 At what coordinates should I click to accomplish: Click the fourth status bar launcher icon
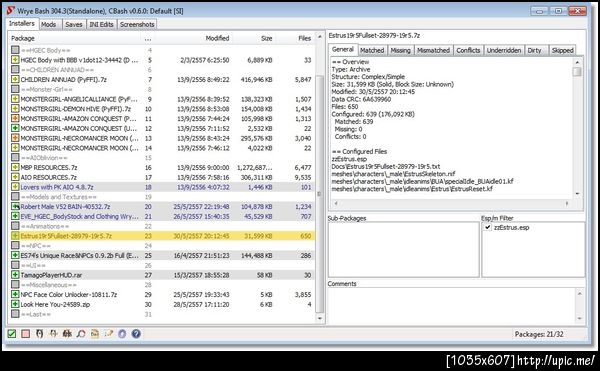point(53,334)
